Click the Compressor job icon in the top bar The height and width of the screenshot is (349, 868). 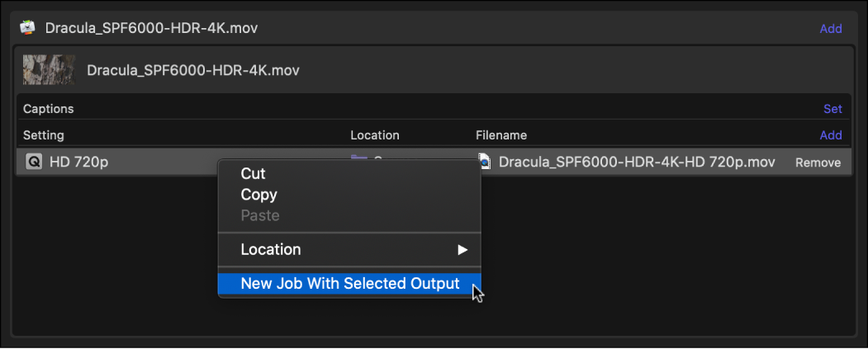pyautogui.click(x=27, y=28)
